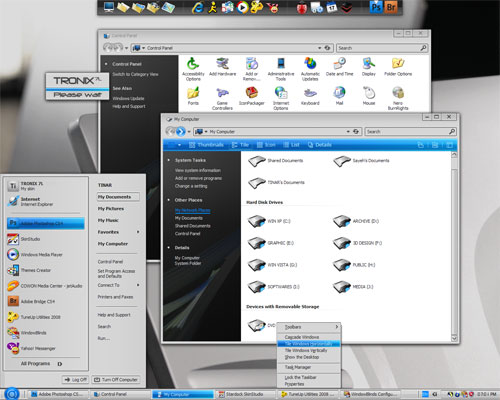Select the MEDIA (J:) drive
The height and width of the screenshot is (400, 500).
click(x=353, y=287)
